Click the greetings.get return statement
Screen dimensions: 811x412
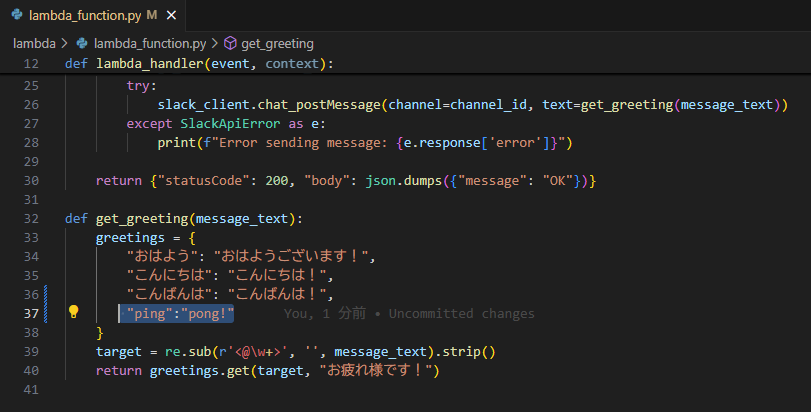[267, 371]
